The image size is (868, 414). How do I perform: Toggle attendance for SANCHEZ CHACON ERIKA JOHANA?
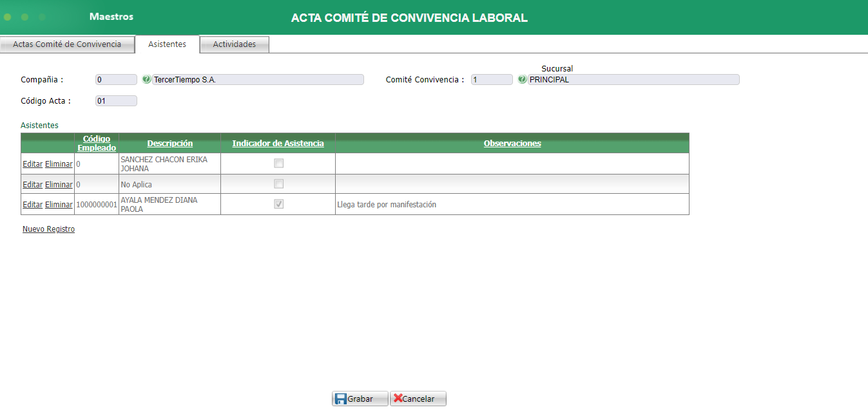(278, 163)
